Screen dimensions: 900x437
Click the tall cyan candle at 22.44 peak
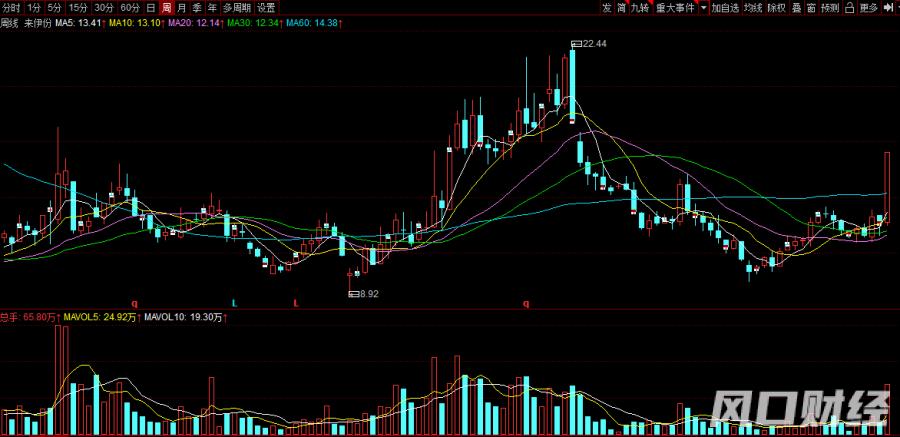pos(572,85)
